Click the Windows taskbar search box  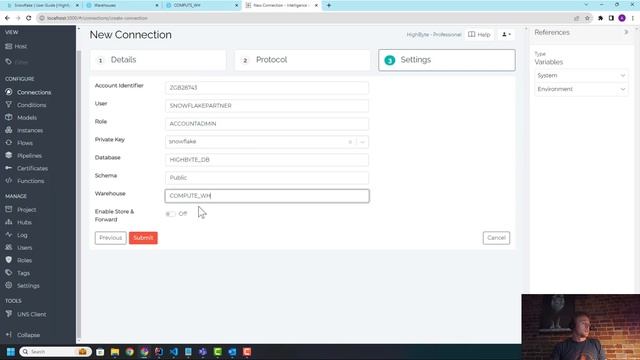pyautogui.click(x=55, y=351)
